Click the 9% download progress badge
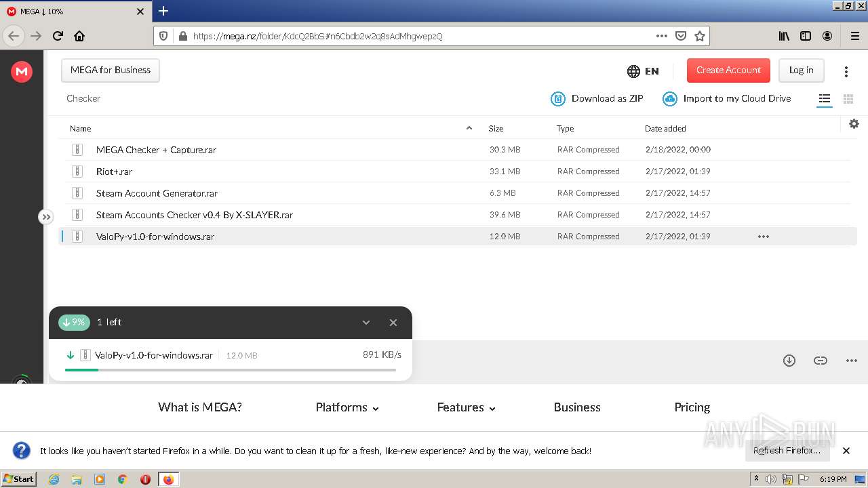The width and height of the screenshot is (868, 488). click(x=74, y=323)
